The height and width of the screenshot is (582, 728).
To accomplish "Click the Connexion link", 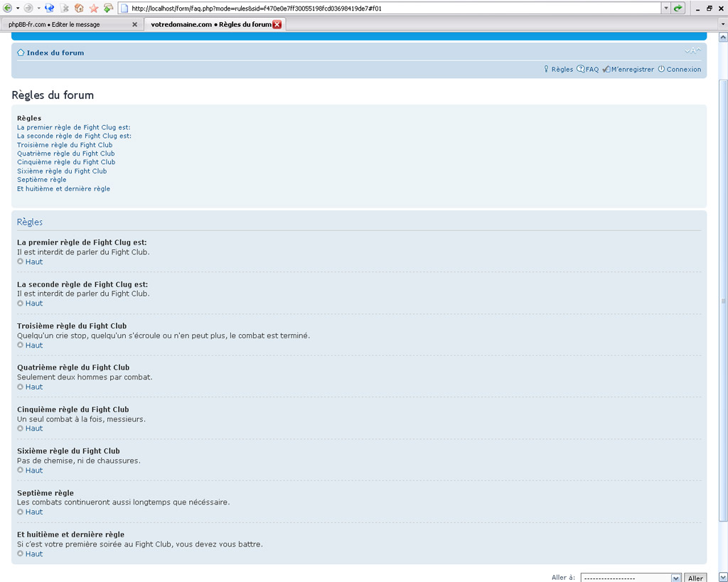I will (683, 70).
